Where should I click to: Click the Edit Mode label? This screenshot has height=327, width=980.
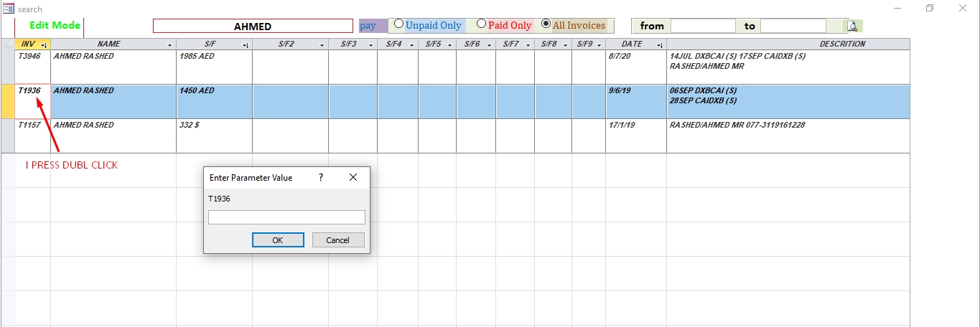click(x=55, y=25)
